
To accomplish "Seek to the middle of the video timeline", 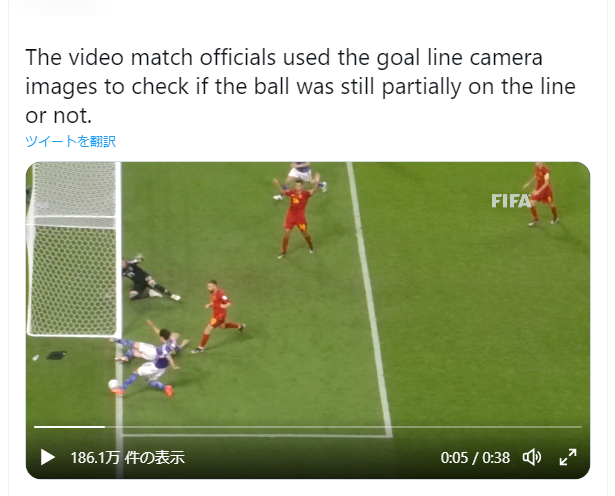I will pyautogui.click(x=308, y=427).
